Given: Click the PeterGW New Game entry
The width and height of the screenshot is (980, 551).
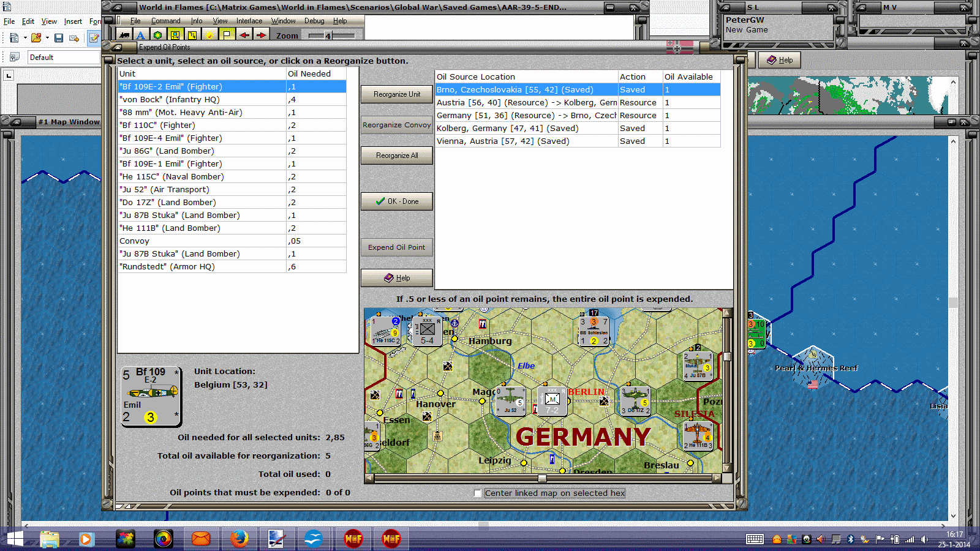Looking at the screenshot, I should point(778,24).
